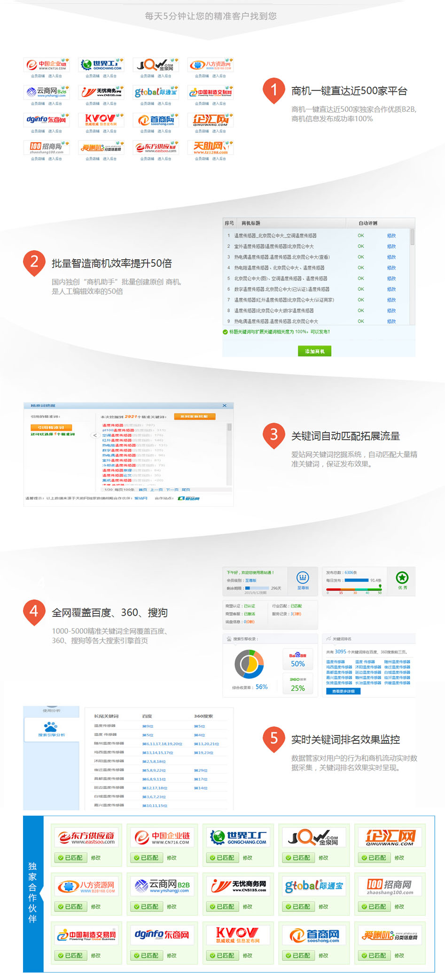Open 进入后台 under 八方资源网 in the upper grid
Image resolution: width=445 pixels, height=980 pixels.
click(x=219, y=76)
